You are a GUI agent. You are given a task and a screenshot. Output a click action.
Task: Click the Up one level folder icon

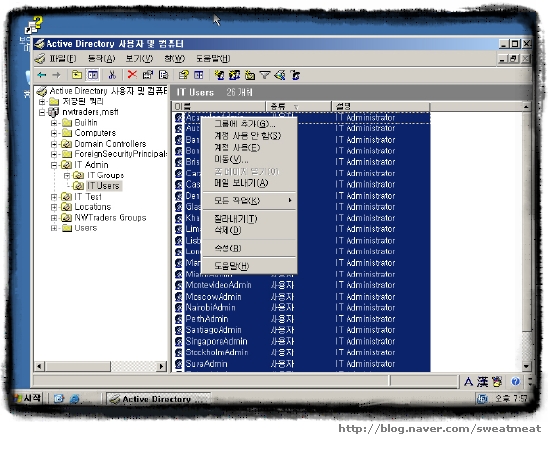[x=77, y=75]
